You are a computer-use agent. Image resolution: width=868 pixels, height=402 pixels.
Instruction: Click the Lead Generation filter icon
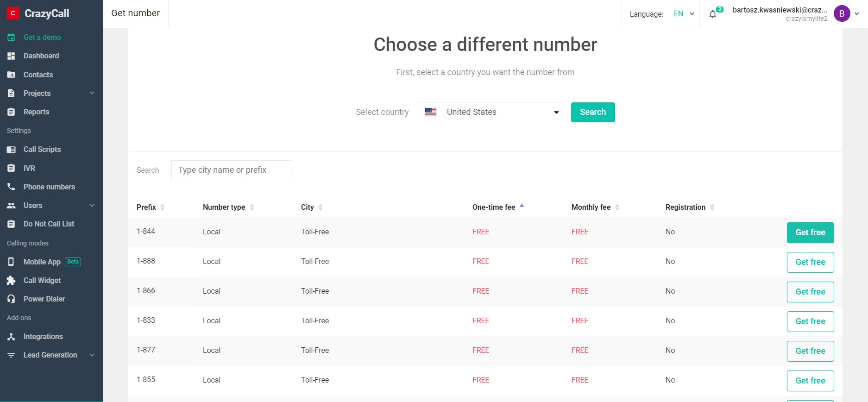click(x=11, y=355)
